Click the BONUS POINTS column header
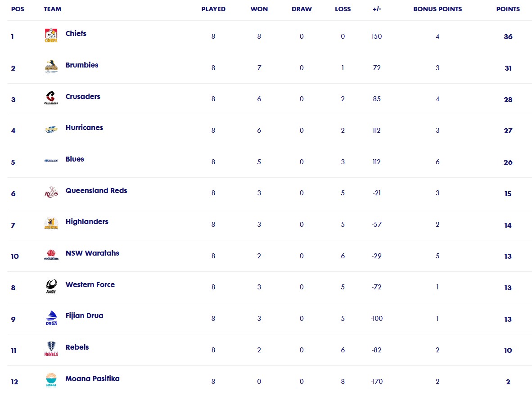The width and height of the screenshot is (532, 396). [x=437, y=9]
